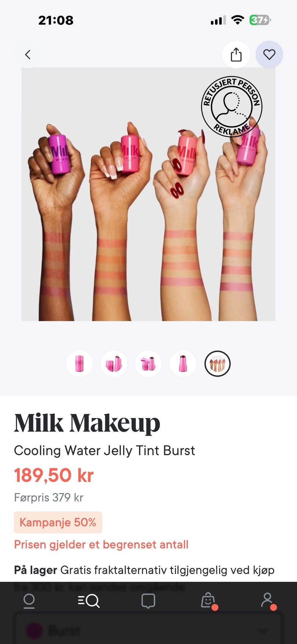The width and height of the screenshot is (297, 644).
Task: Tap the Kampanje 50% badge
Action: pos(58,522)
